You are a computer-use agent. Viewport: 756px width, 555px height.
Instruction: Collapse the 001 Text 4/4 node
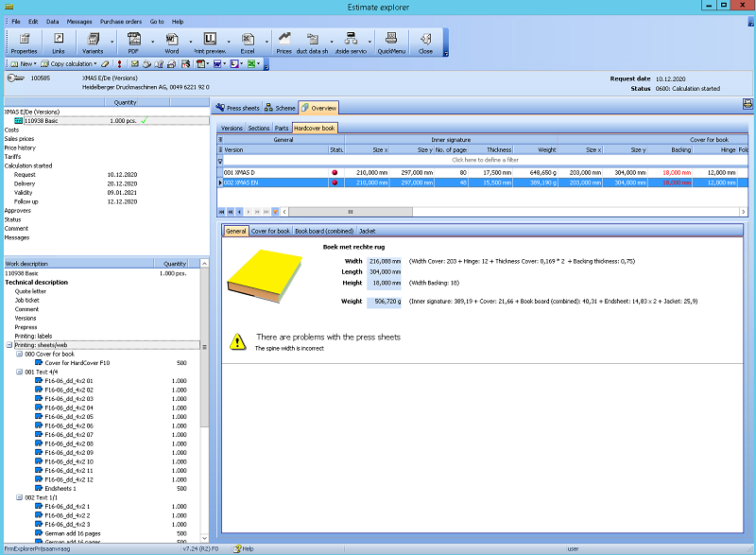pyautogui.click(x=19, y=372)
